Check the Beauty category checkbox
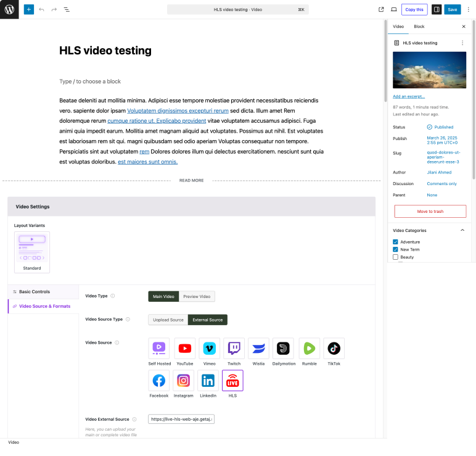Screen dimensions: 476x456 coord(396,257)
